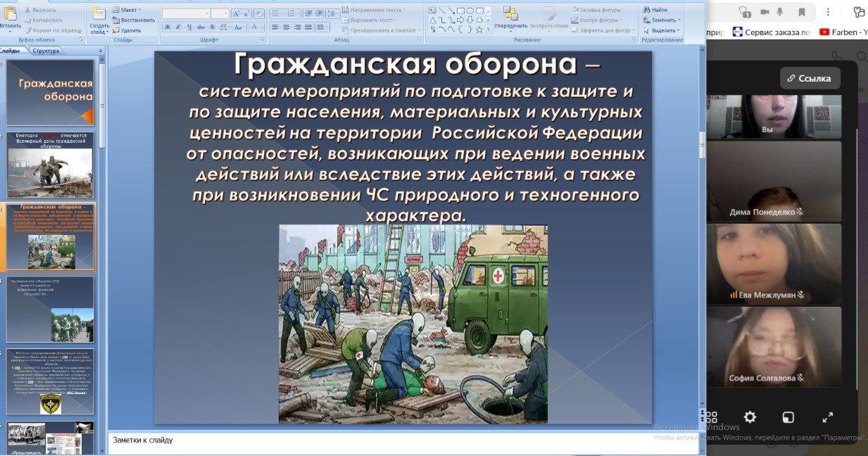Open the Layout (Макет) dropdown
Viewport: 868px width, 456px height.
pyautogui.click(x=127, y=10)
